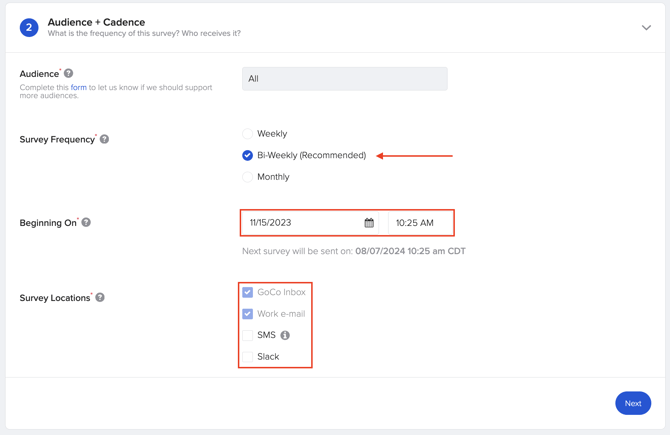The image size is (670, 435).
Task: Click the help icon beside Audience
Action: point(69,73)
